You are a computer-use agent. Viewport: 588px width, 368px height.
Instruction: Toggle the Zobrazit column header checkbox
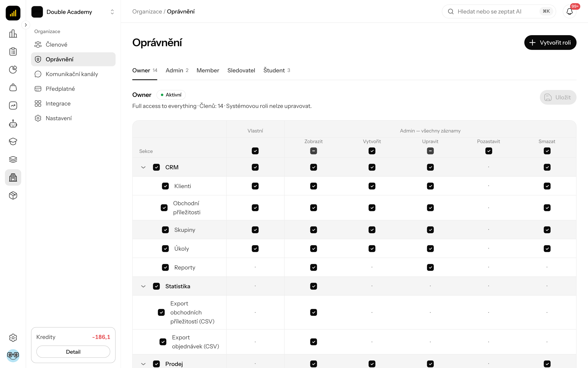(313, 151)
